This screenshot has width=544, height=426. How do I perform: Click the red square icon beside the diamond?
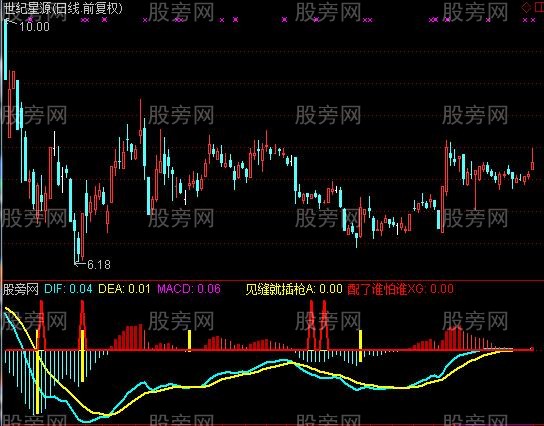pyautogui.click(x=539, y=7)
